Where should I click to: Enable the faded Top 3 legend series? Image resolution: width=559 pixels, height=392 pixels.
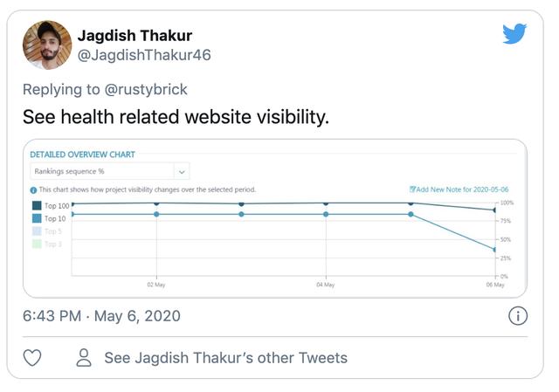(47, 244)
